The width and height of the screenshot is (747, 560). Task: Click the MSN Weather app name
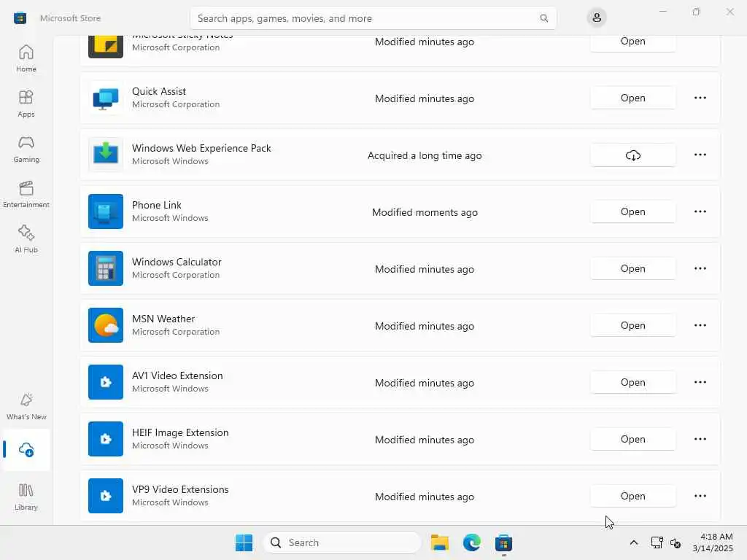click(x=163, y=319)
